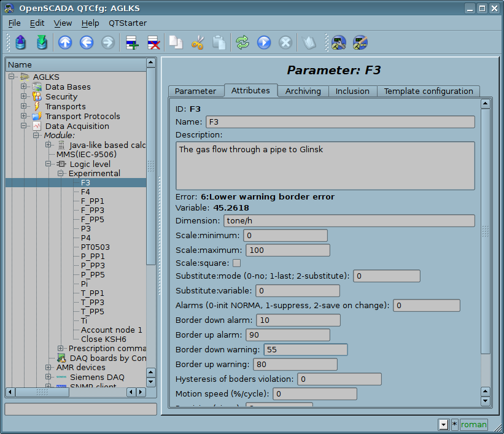Stop the periodic refresh icon
The height and width of the screenshot is (434, 504).
[285, 42]
